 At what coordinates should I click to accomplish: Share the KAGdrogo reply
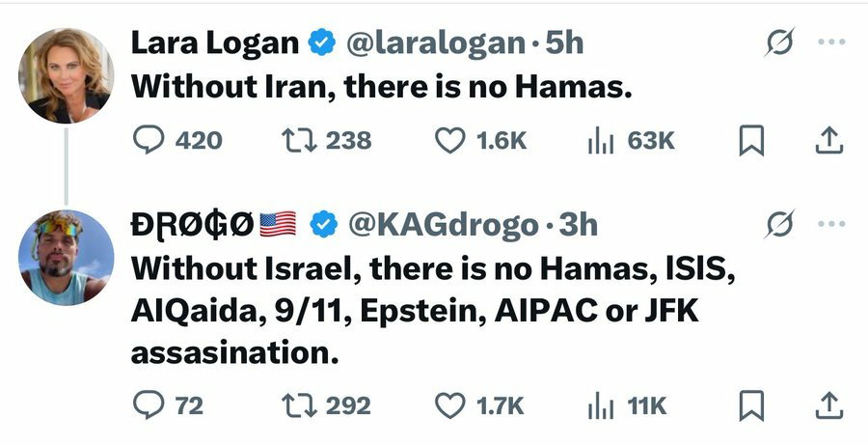point(829,405)
